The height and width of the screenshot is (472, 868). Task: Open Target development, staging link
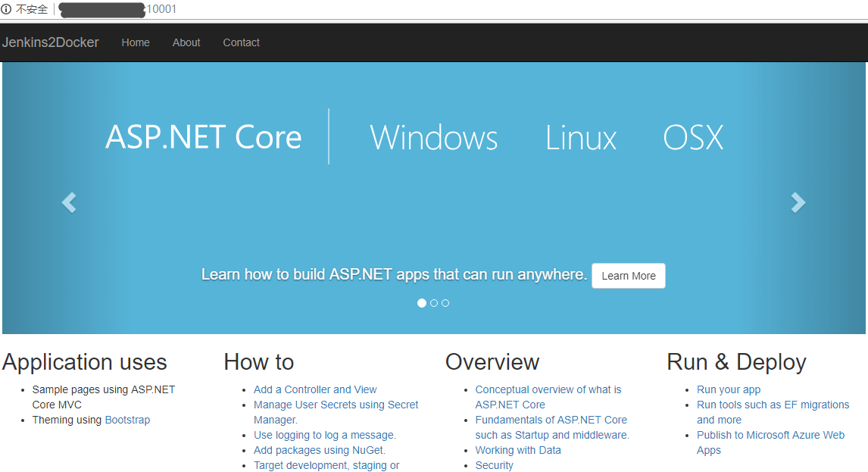pyautogui.click(x=326, y=465)
